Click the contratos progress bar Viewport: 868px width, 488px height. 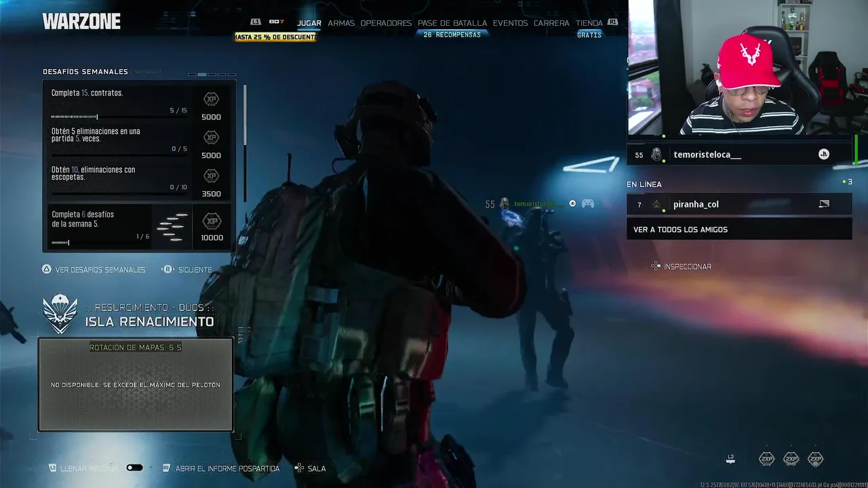pyautogui.click(x=119, y=117)
